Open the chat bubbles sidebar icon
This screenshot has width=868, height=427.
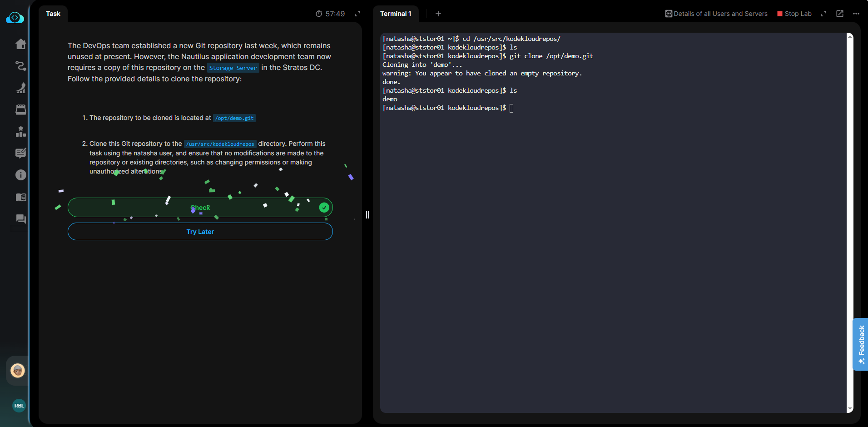tap(21, 219)
